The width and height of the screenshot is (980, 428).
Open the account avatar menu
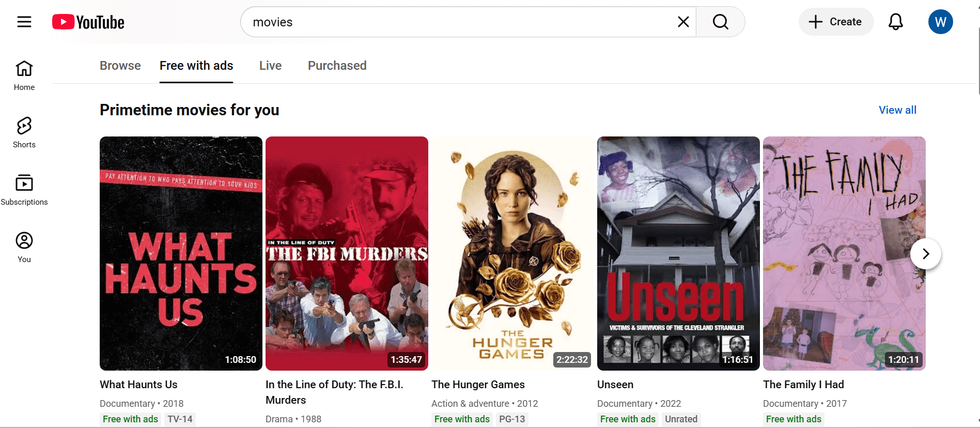[940, 22]
